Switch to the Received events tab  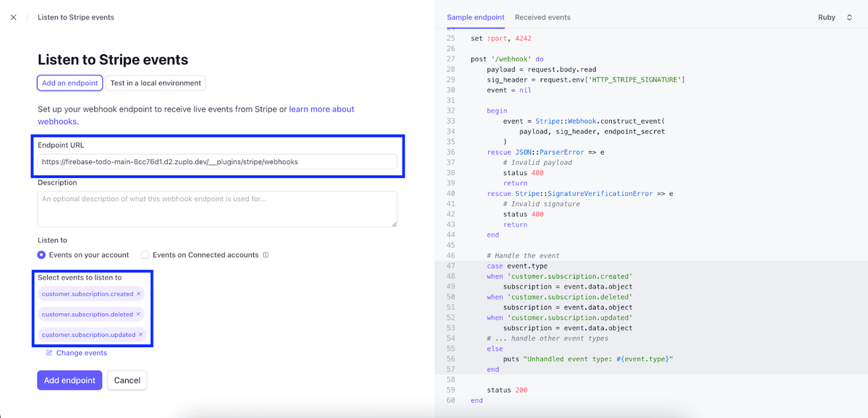(x=542, y=17)
